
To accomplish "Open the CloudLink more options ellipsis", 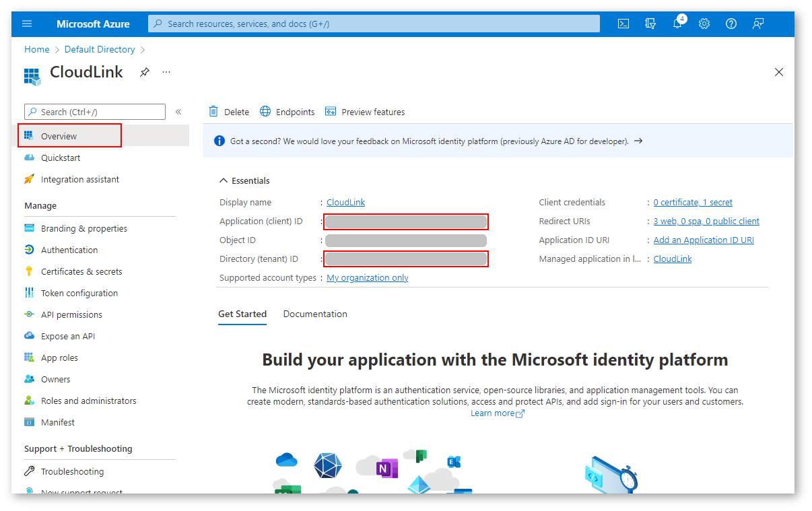I will pyautogui.click(x=166, y=72).
